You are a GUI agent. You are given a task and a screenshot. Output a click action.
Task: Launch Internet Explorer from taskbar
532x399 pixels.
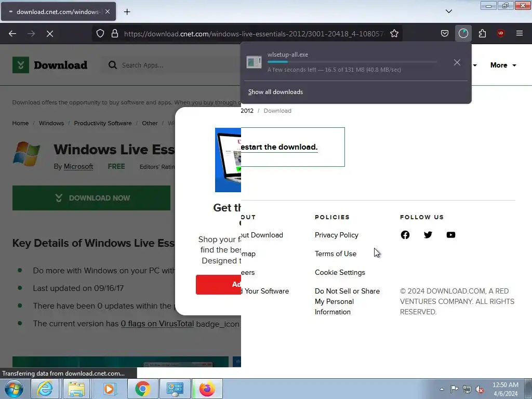coord(45,389)
